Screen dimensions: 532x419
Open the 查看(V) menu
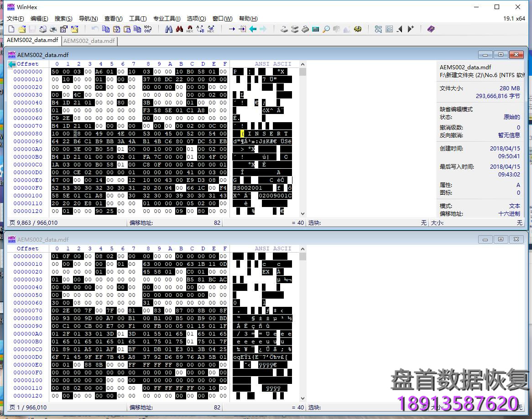113,18
